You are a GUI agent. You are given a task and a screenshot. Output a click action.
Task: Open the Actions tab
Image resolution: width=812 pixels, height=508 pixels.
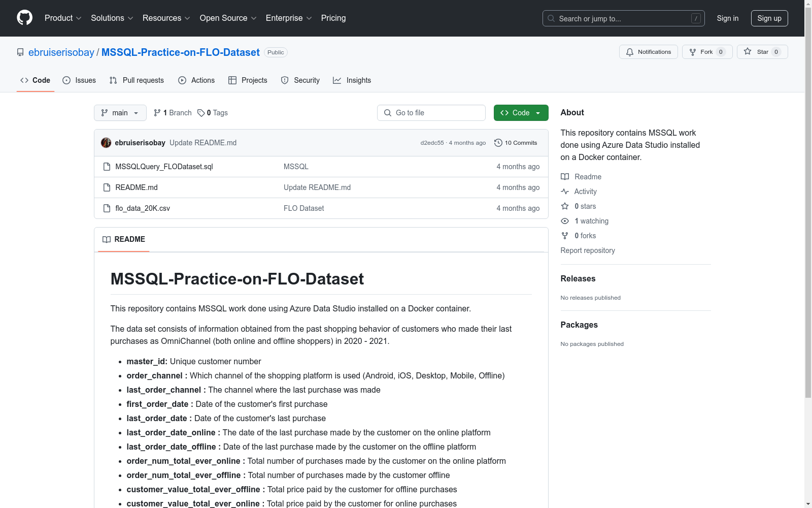[x=196, y=80]
